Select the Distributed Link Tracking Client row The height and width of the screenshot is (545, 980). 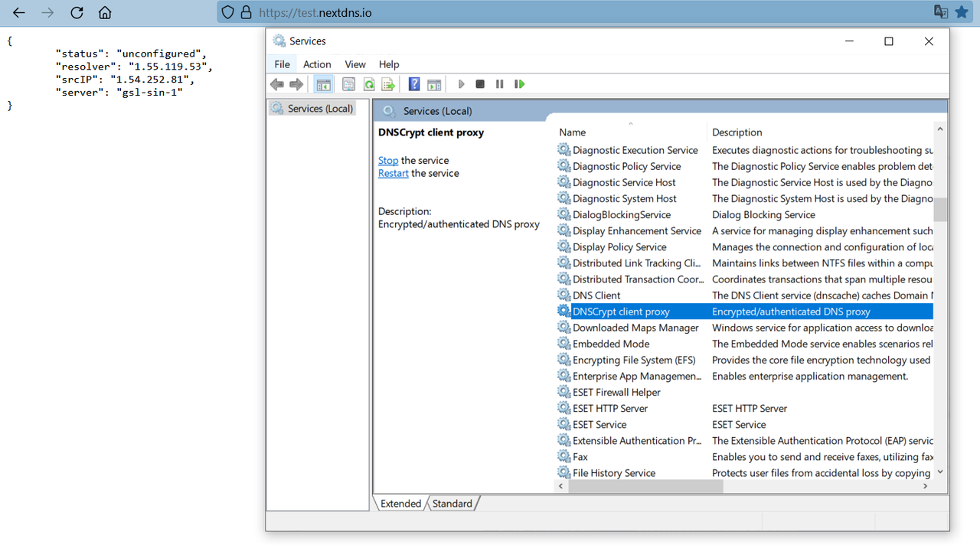pyautogui.click(x=744, y=263)
